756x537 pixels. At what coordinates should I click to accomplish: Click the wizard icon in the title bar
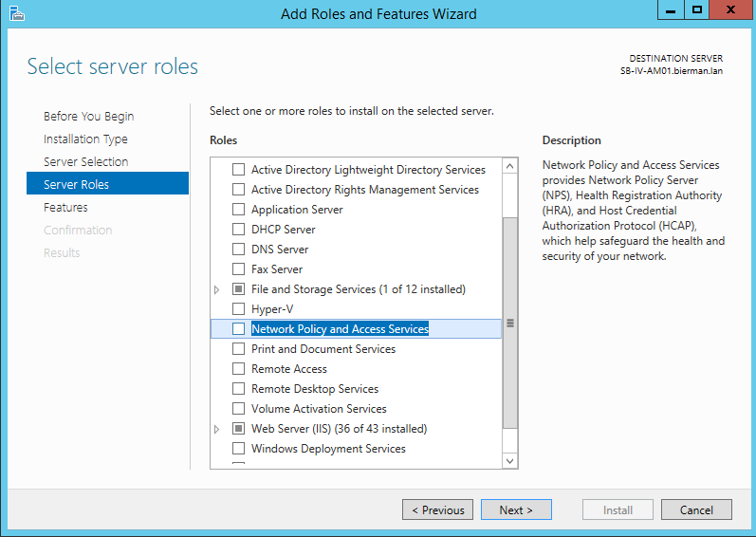pos(17,13)
